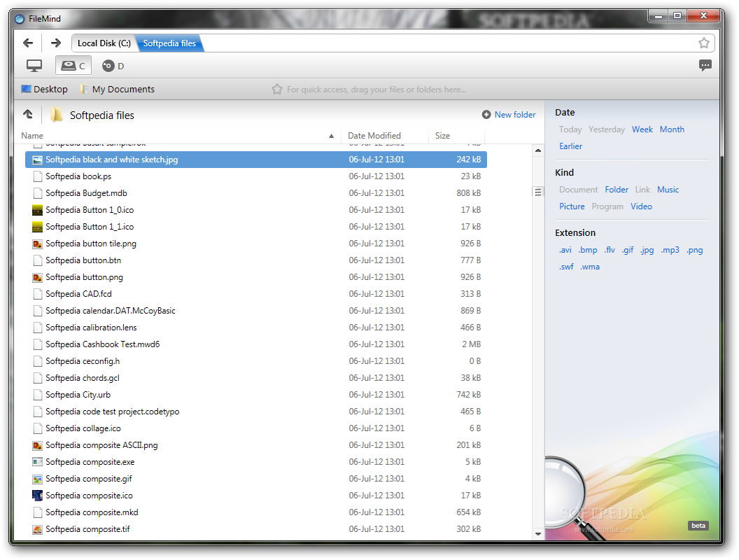Select Softpedia composite.mkd
This screenshot has height=560, width=739.
[256, 512]
